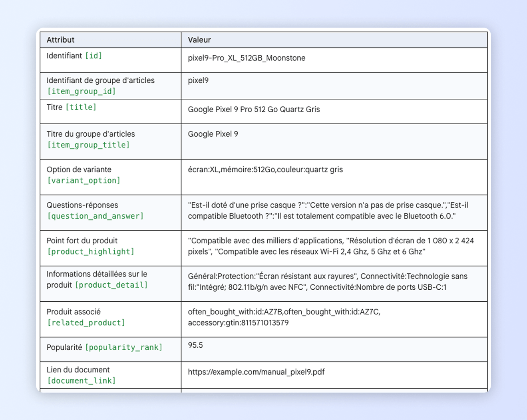Select the value pixel9-Pro_XL_512GB_Moonstone
The width and height of the screenshot is (527, 420).
(x=247, y=58)
